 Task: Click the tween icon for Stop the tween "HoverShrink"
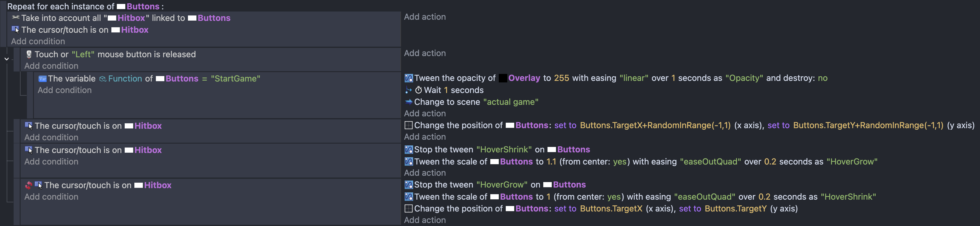(409, 149)
